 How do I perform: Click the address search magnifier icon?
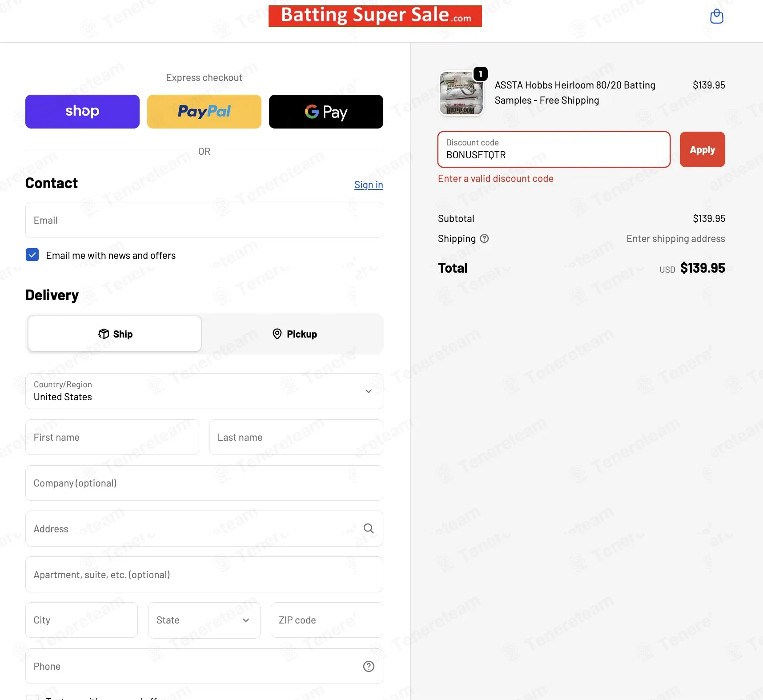[369, 528]
